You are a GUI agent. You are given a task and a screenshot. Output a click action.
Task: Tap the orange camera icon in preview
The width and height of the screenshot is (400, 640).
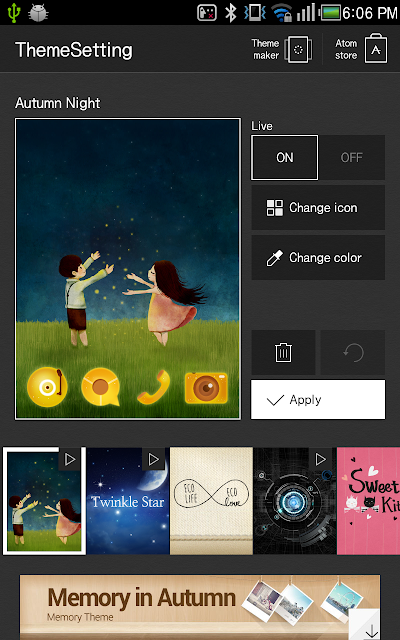pos(206,387)
